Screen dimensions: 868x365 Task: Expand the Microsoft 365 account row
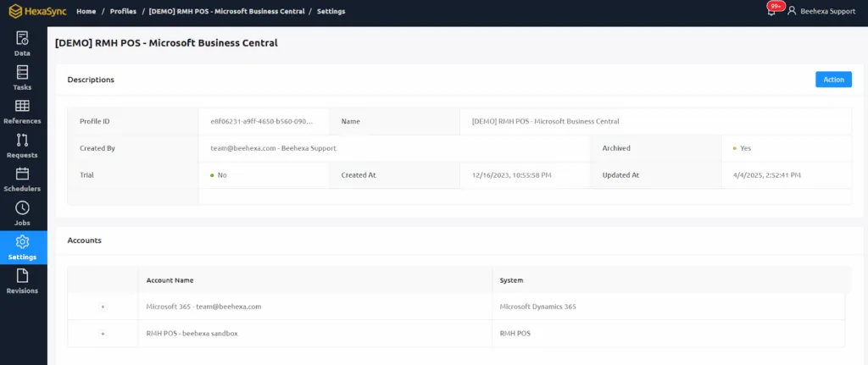coord(103,307)
